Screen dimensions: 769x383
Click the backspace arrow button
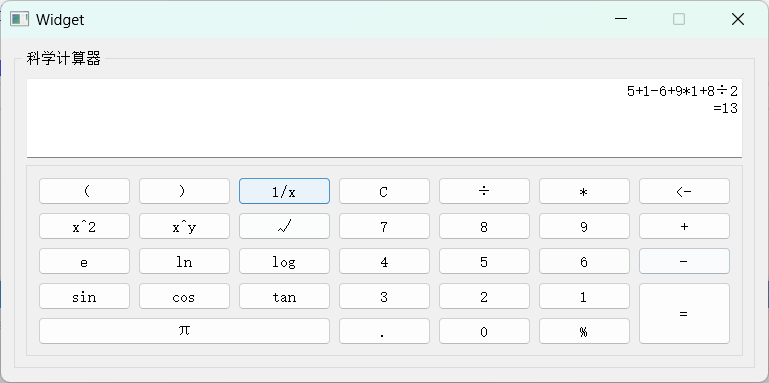(684, 191)
